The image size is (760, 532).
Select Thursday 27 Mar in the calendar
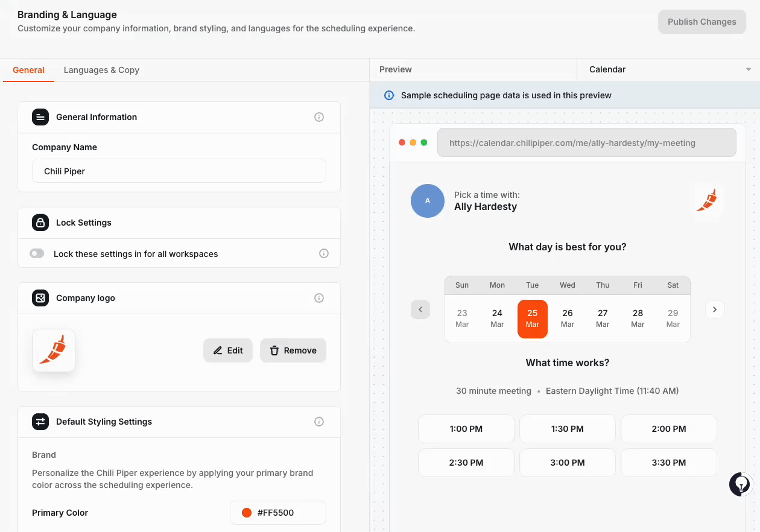coord(603,318)
